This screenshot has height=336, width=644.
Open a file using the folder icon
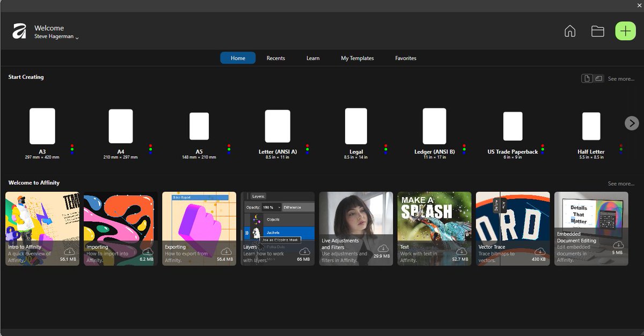[x=598, y=31]
